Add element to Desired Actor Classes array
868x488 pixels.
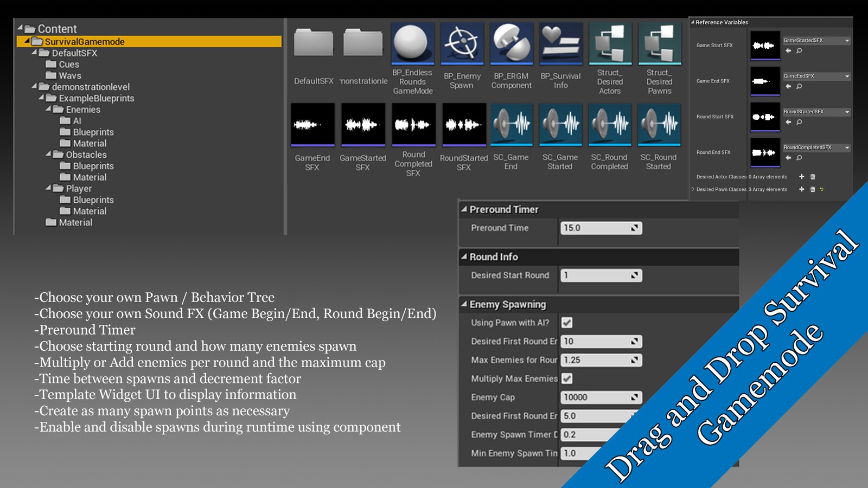click(802, 177)
